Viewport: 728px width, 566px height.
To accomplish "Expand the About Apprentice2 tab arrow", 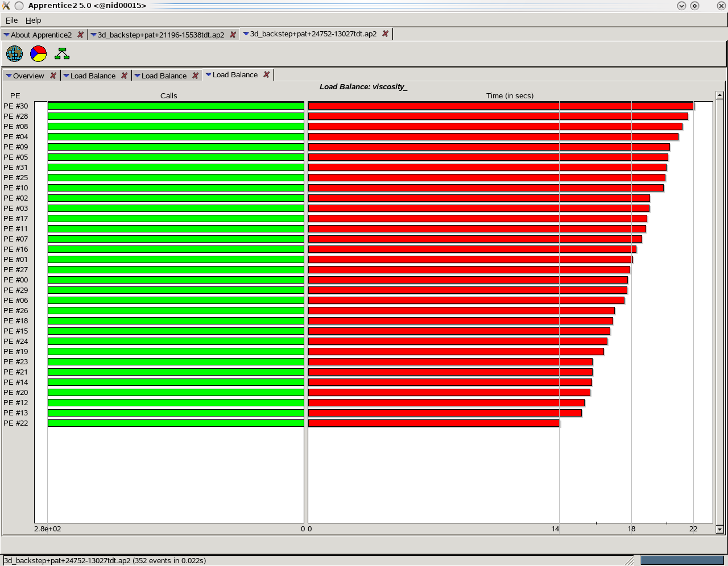I will 7,35.
